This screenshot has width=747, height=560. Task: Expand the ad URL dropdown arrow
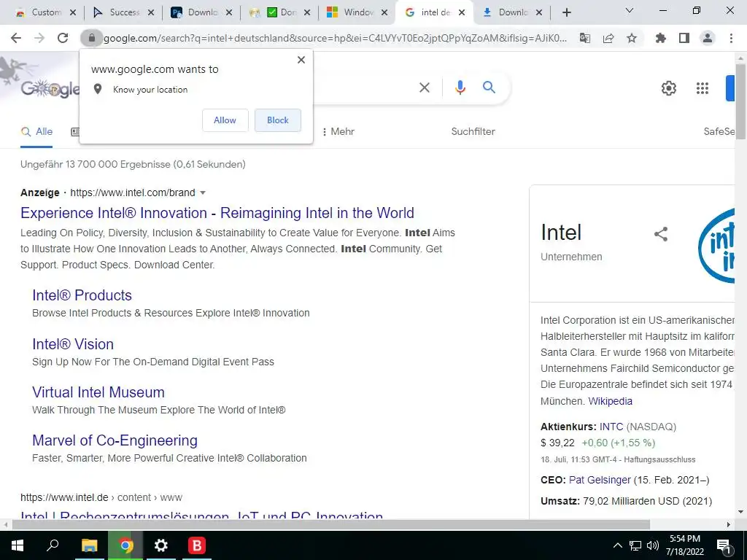pos(203,192)
